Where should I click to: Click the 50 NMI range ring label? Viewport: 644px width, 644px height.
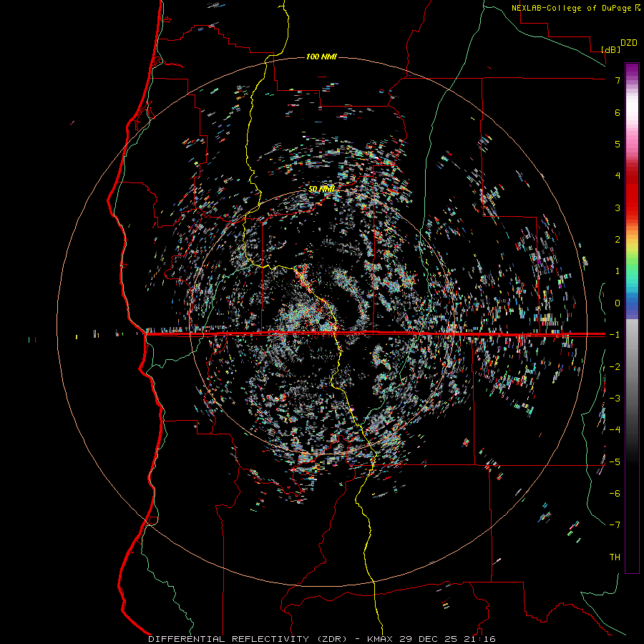click(321, 189)
